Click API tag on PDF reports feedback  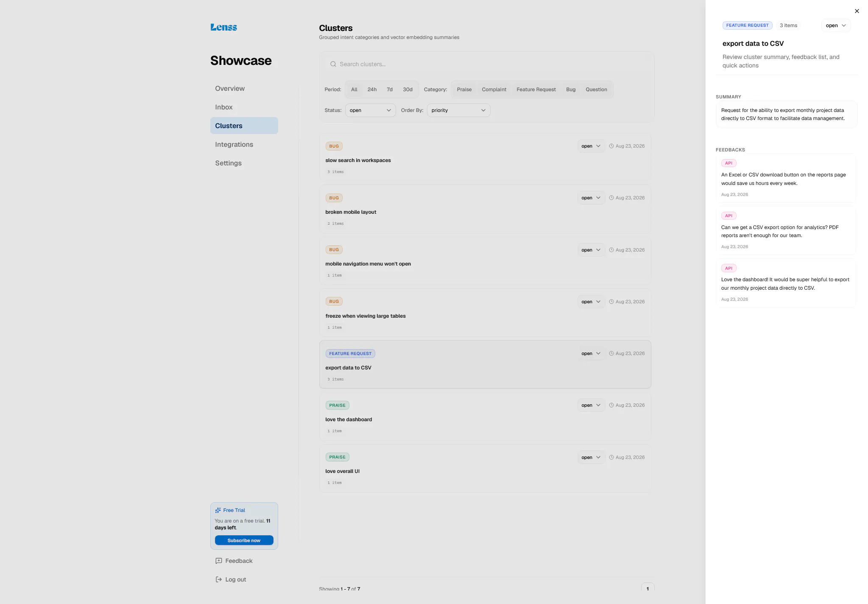(x=728, y=216)
